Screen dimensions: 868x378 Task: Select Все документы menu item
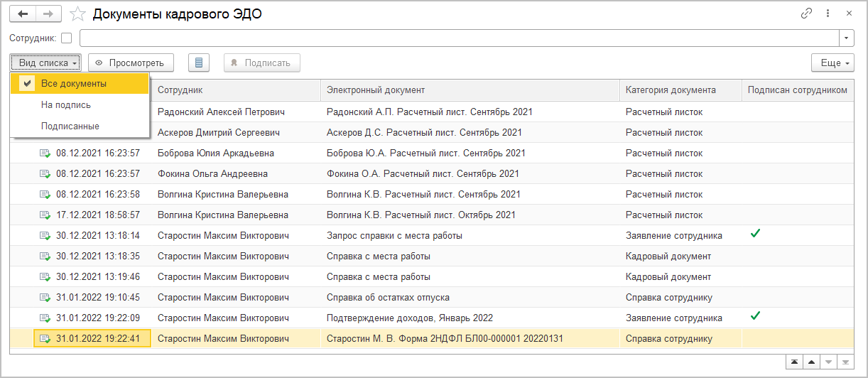coord(74,83)
